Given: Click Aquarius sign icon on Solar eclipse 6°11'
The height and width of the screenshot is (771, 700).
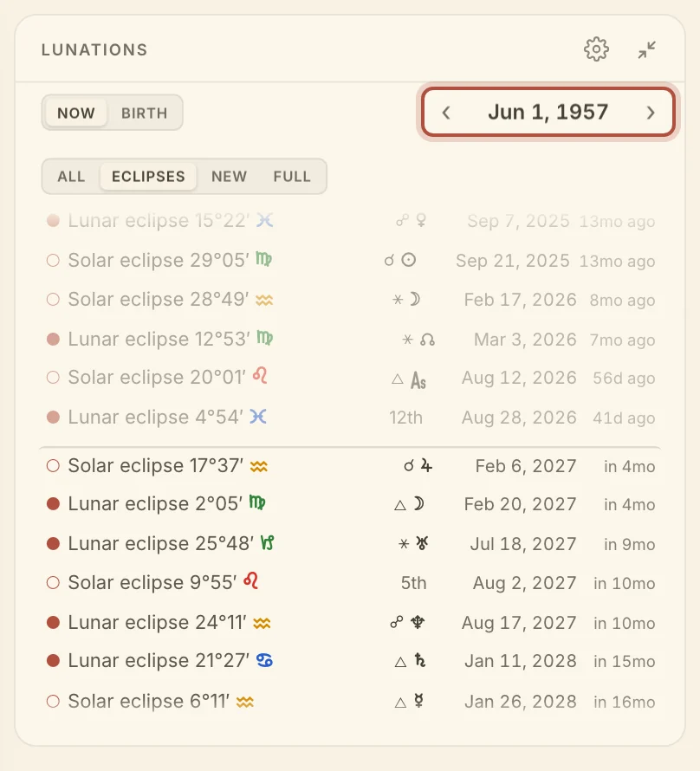Looking at the screenshot, I should [245, 702].
